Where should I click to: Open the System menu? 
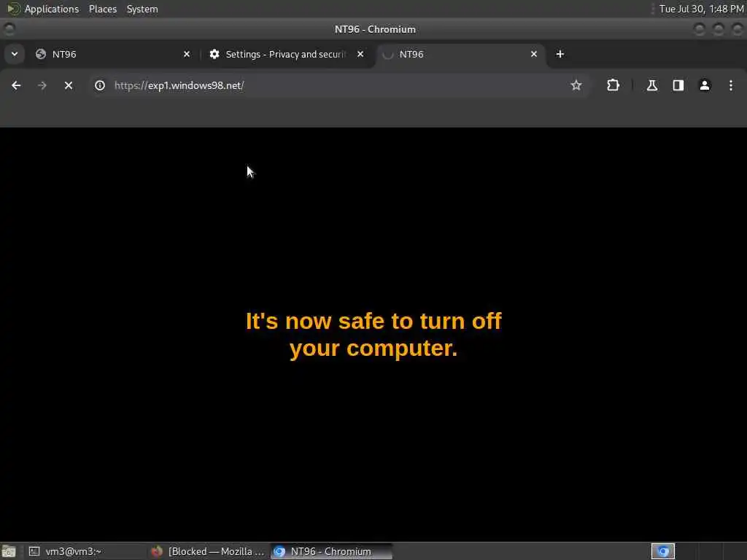142,9
